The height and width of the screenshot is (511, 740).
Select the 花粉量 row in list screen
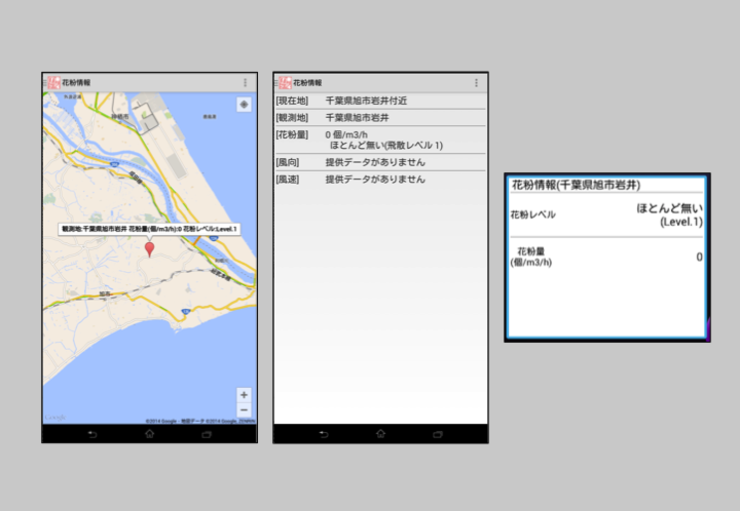click(380, 139)
